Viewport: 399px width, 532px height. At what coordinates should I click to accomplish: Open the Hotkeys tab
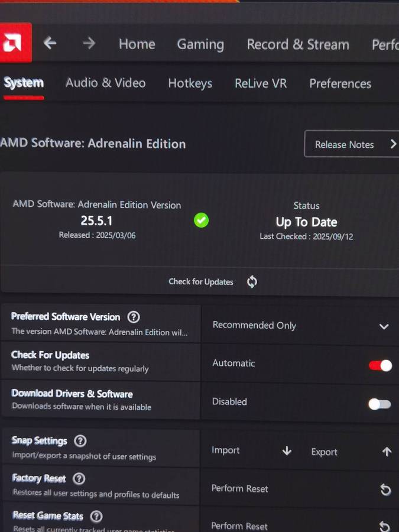[190, 83]
